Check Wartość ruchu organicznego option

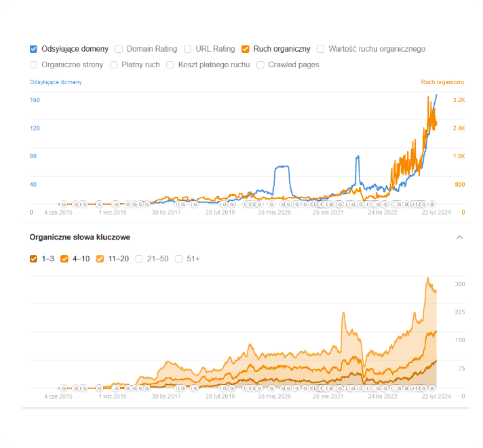click(x=321, y=49)
